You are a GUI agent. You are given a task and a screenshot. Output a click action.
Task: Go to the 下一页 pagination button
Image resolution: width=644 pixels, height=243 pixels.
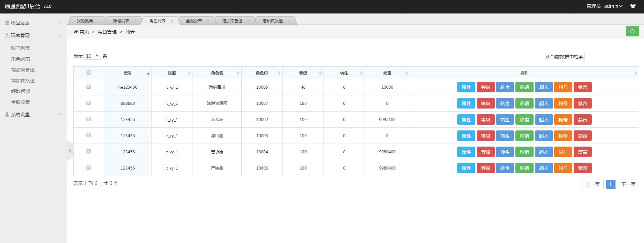point(628,184)
